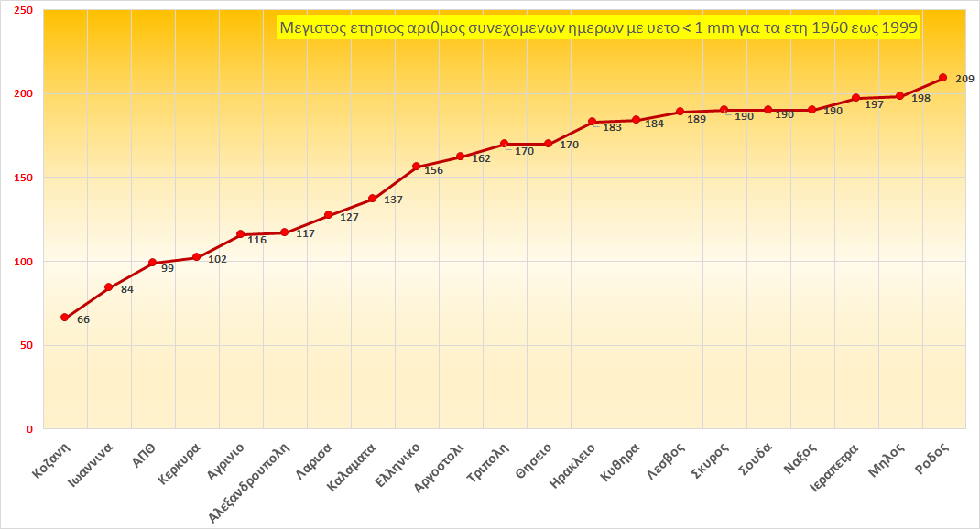This screenshot has height=529, width=980.
Task: Click the Κοζανη data point marker
Action: click(64, 318)
